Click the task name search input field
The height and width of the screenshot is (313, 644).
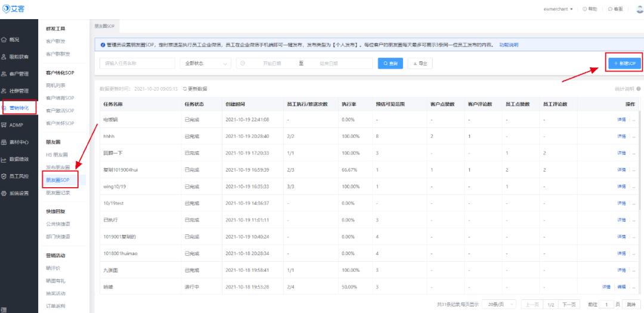pyautogui.click(x=136, y=63)
